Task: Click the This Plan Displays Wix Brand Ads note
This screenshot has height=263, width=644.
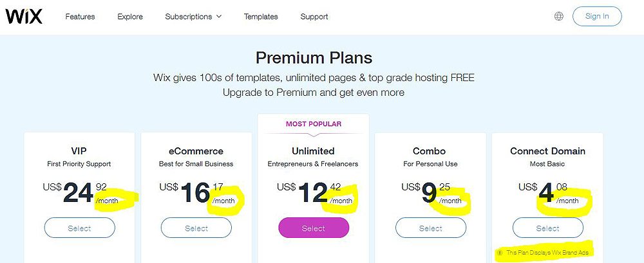Action: [550, 253]
